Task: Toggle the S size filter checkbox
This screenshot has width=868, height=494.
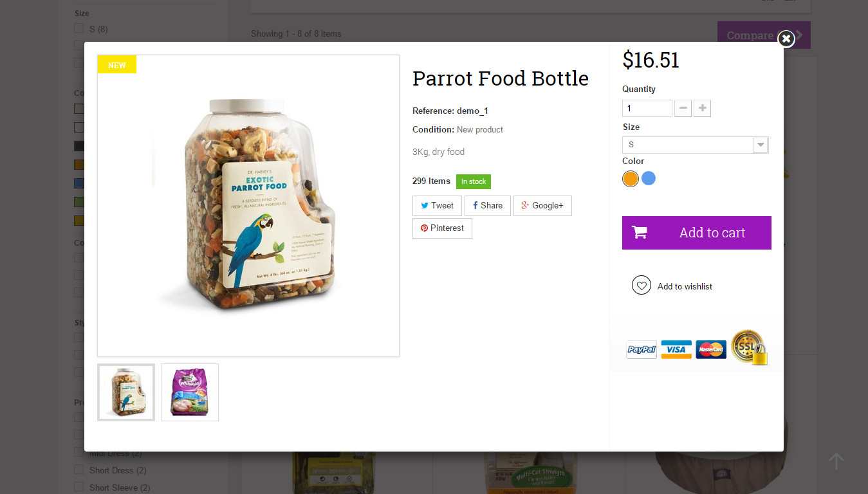Action: pos(79,29)
